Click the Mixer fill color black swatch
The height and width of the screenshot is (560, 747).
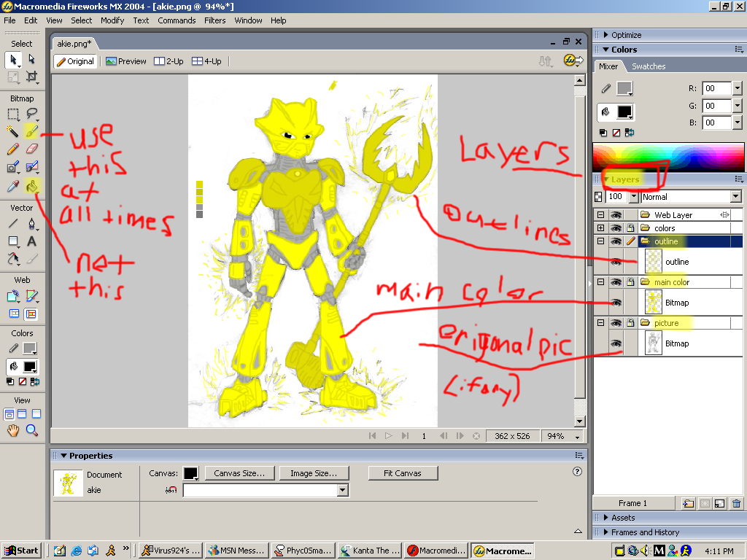coord(624,112)
